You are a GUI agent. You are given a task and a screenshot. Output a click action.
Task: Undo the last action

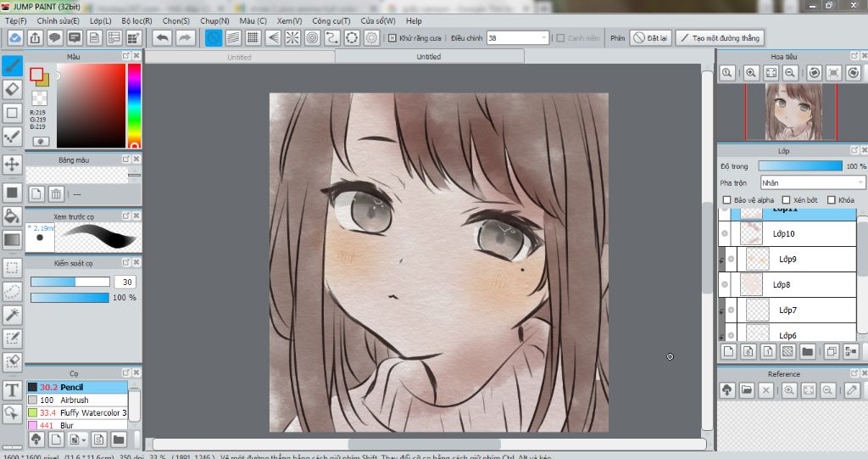162,38
